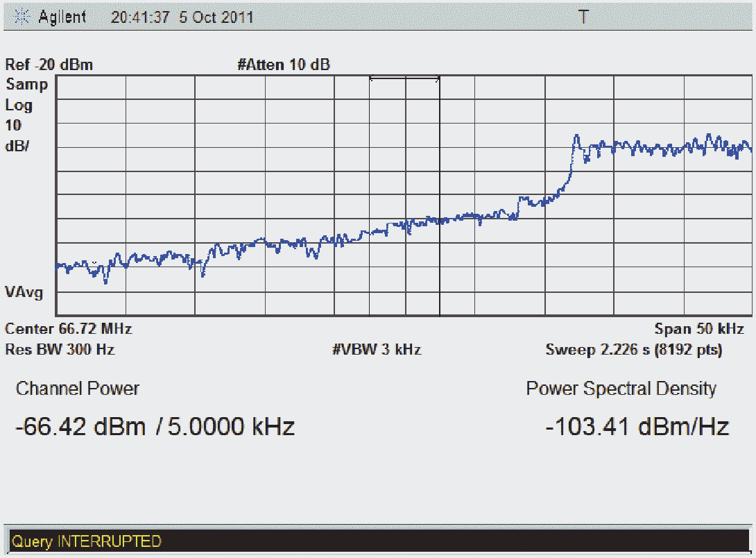Viewport: 756px width, 558px height.
Task: Select the VAvg averaging indicator
Action: (x=24, y=292)
